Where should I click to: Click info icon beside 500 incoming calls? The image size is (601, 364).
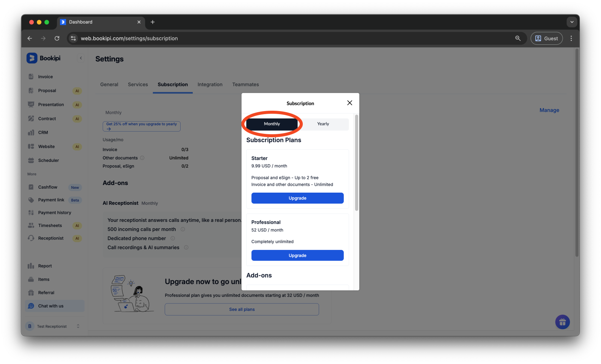[183, 229]
